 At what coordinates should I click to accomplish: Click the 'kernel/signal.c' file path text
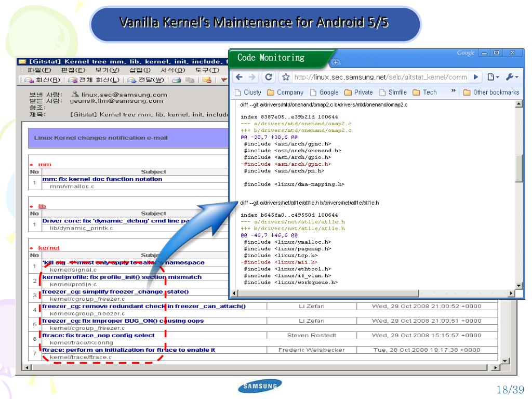click(x=73, y=270)
